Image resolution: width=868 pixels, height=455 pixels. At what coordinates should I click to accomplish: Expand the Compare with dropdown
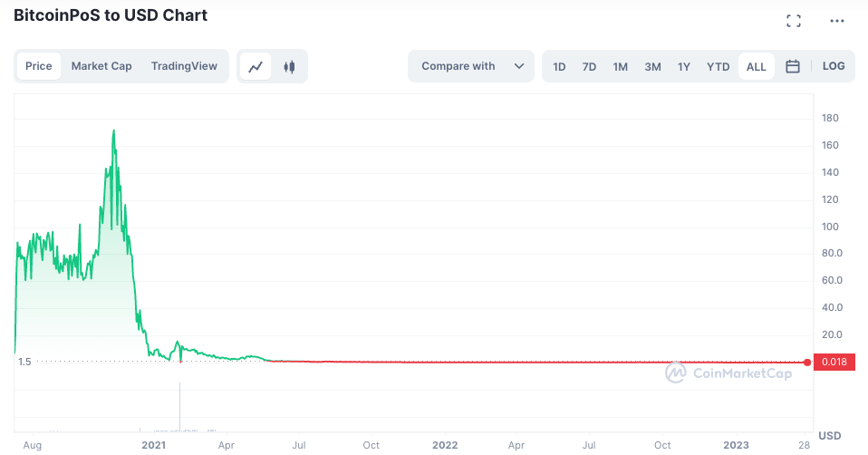(471, 66)
